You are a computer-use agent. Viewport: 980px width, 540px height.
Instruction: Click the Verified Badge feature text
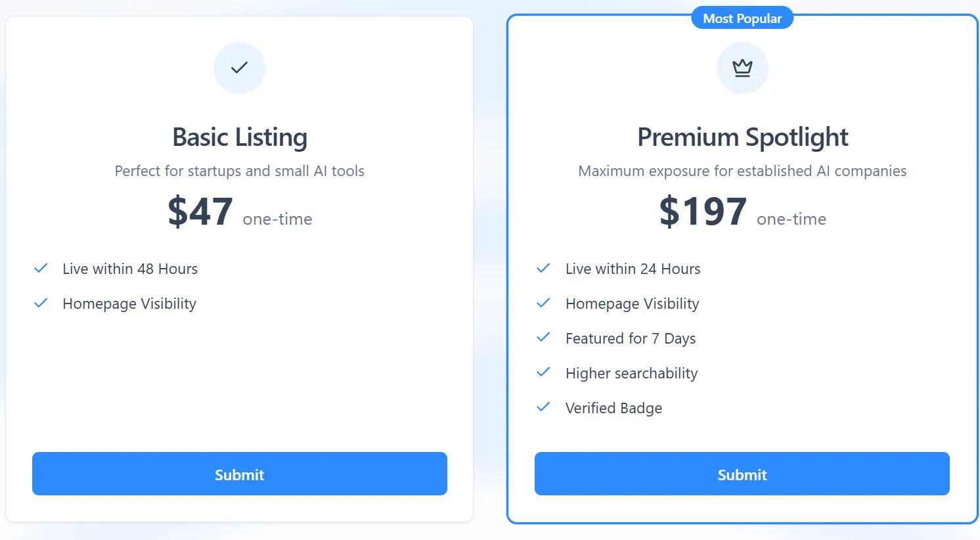pos(613,408)
